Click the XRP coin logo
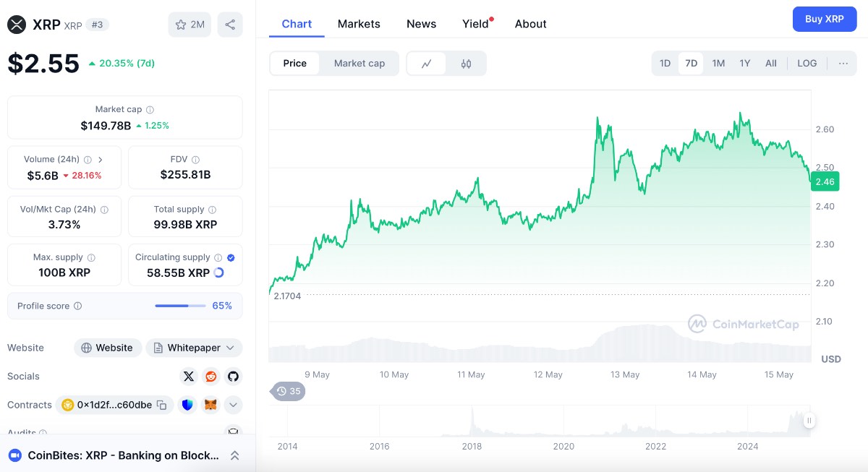The width and height of the screenshot is (868, 472). pos(17,25)
